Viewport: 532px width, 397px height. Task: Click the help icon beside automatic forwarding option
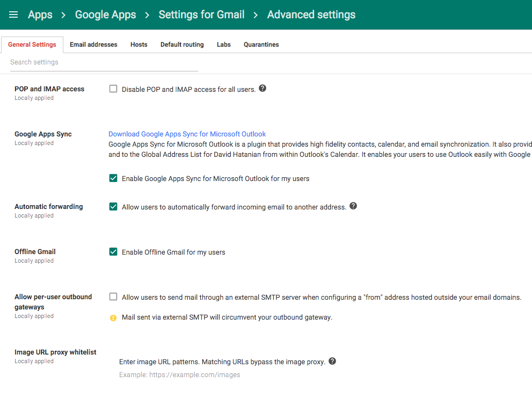tap(353, 205)
